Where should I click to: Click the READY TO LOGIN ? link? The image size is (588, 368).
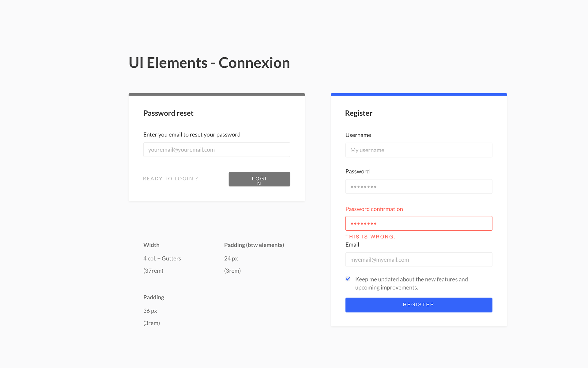pyautogui.click(x=170, y=178)
